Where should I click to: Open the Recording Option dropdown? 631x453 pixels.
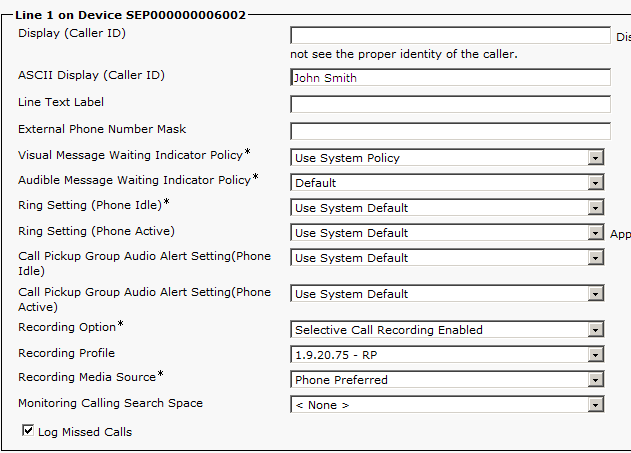tap(596, 330)
